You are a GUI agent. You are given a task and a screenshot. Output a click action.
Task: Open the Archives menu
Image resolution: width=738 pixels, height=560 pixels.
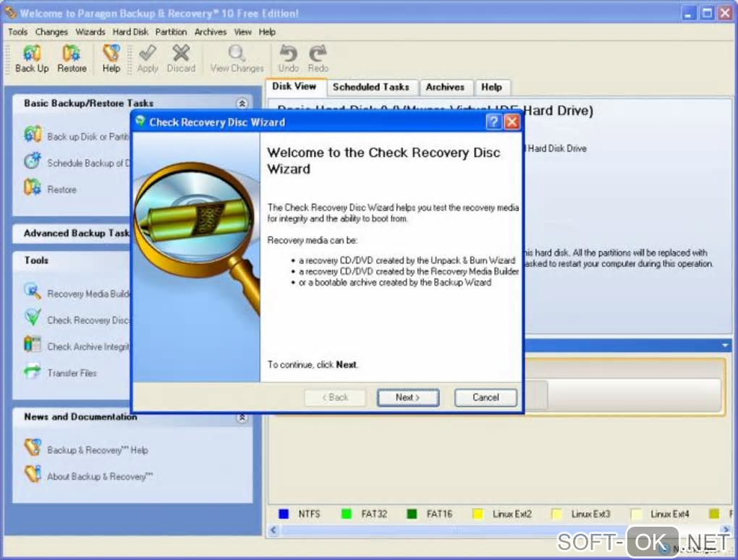(211, 32)
